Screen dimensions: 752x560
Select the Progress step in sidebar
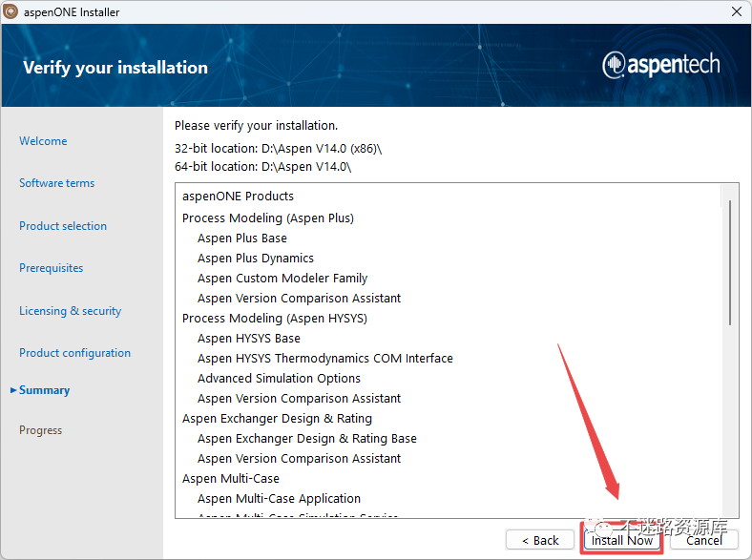40,430
